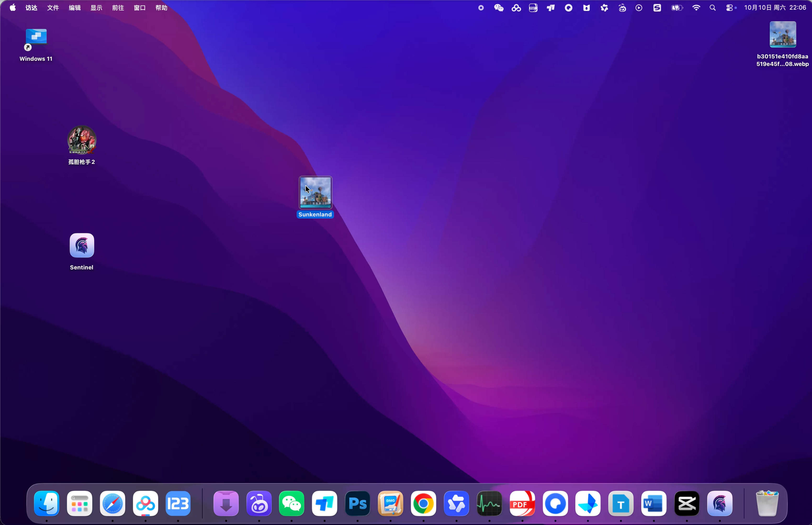Open the 帮助 menu
This screenshot has width=812, height=525.
[x=161, y=8]
